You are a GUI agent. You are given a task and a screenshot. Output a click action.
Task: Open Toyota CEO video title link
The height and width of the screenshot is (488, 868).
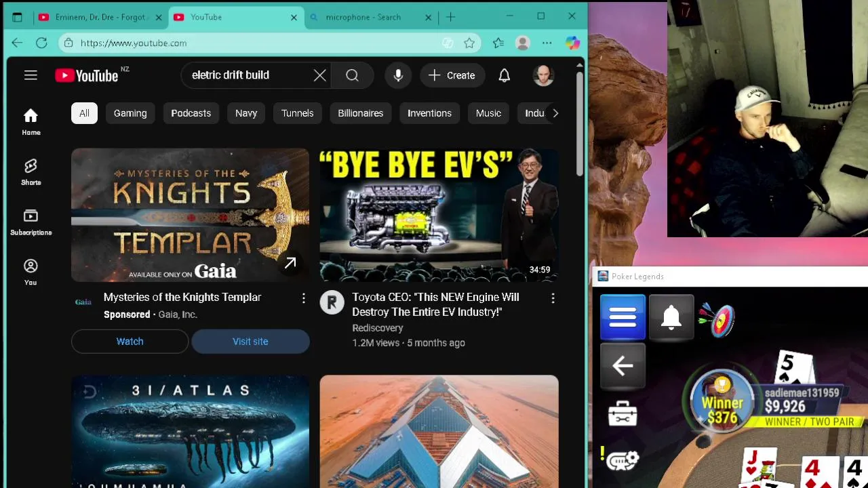[435, 304]
